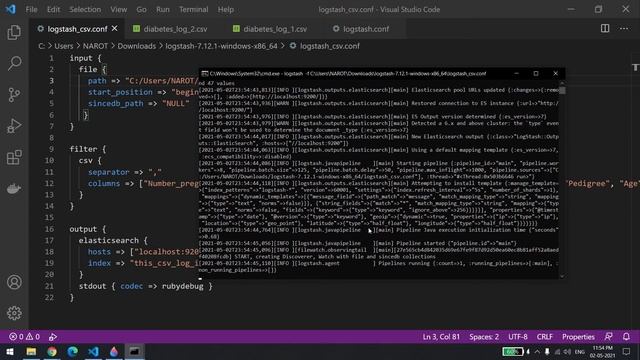The image size is (640, 360).
Task: Click the 'sincedb_path' setting in editor
Action: point(116,103)
